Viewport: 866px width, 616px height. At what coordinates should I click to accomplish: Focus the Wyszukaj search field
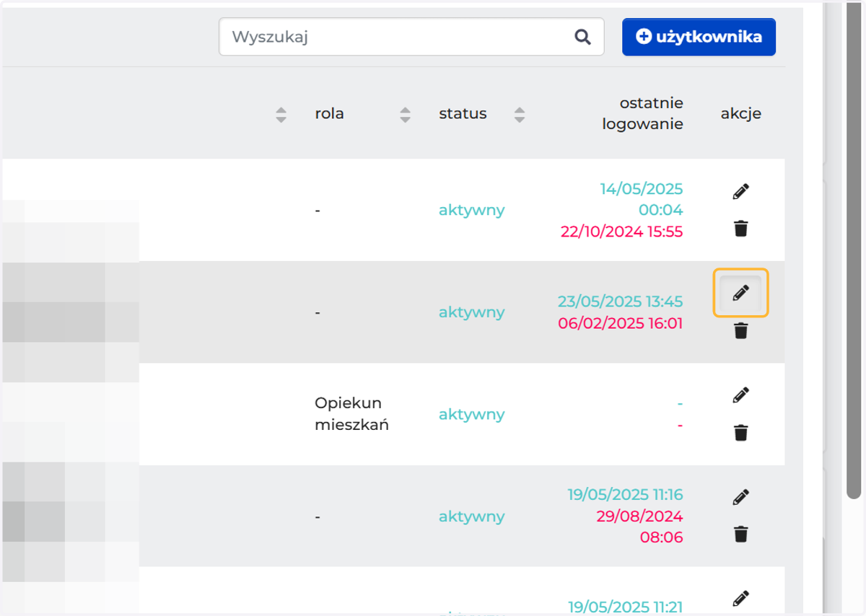[x=411, y=37]
